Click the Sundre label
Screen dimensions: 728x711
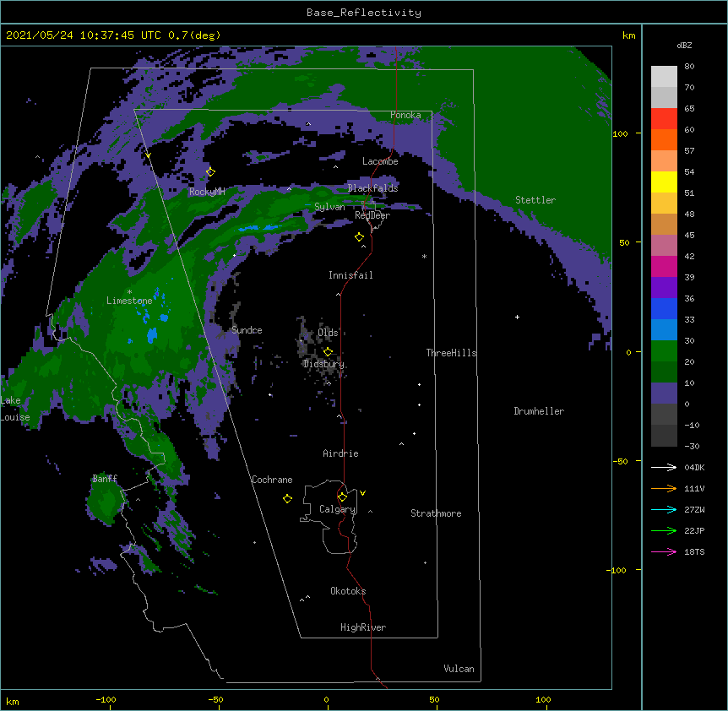point(247,330)
